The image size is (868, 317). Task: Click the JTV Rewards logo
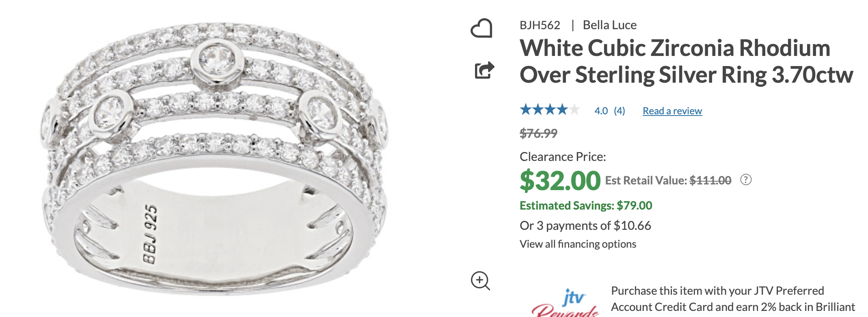coord(566,303)
